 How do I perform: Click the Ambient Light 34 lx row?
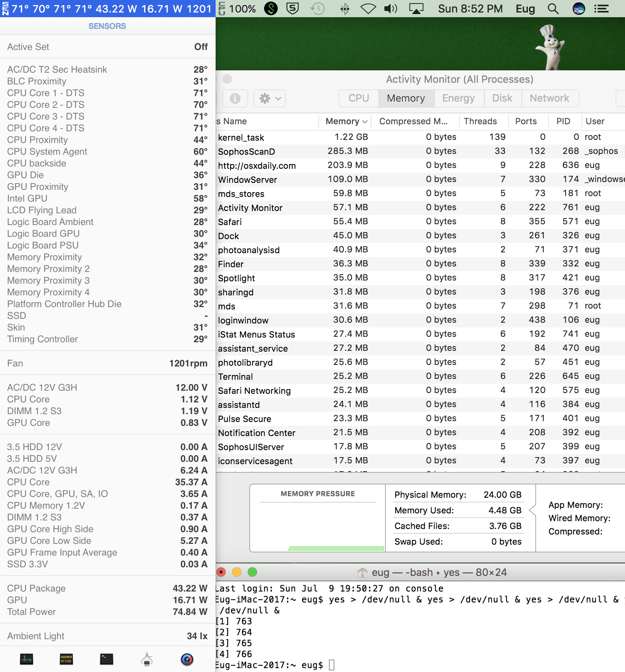[107, 636]
